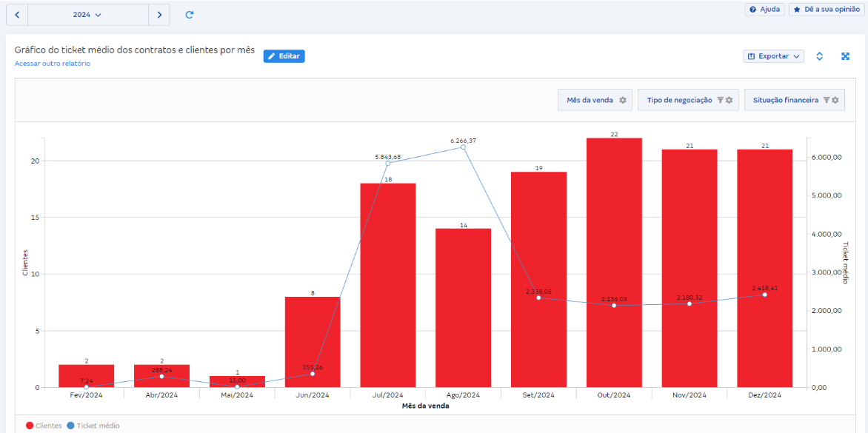
Task: Open the fullscreen view icon
Action: click(x=846, y=56)
